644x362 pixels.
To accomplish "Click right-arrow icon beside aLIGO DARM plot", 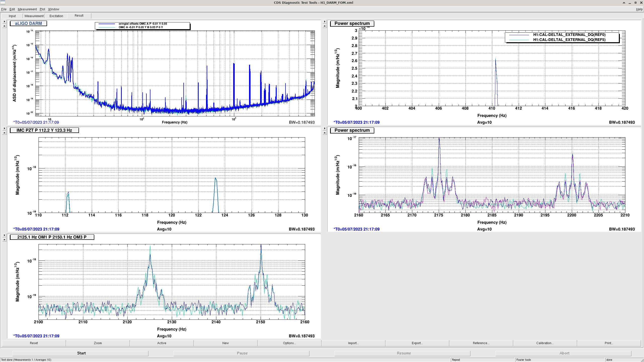I will (4, 22).
